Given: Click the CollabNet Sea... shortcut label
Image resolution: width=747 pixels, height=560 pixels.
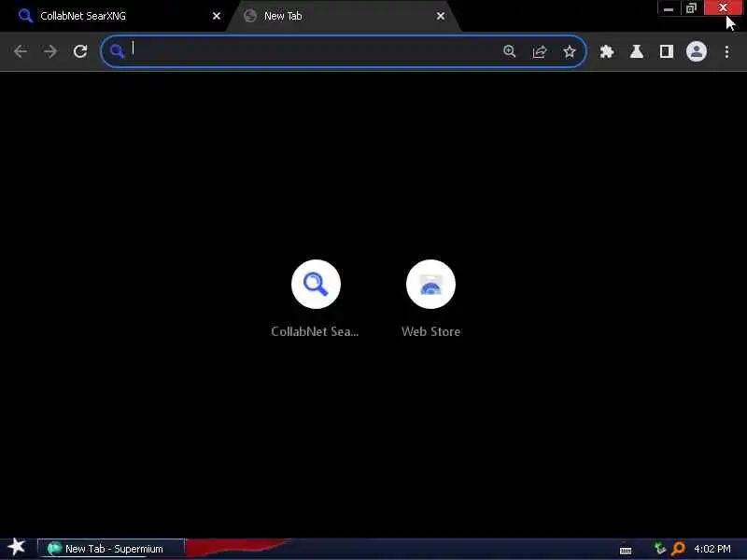Looking at the screenshot, I should [315, 331].
